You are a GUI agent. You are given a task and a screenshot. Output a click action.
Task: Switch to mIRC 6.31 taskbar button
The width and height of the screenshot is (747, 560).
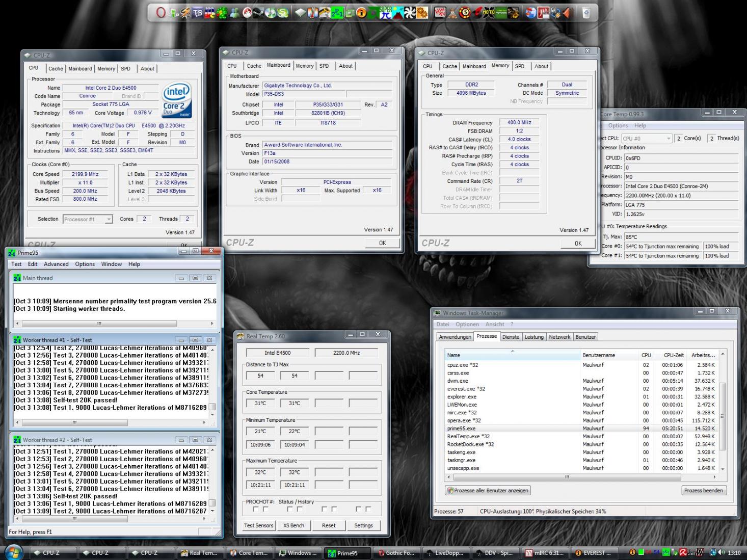coord(545,553)
